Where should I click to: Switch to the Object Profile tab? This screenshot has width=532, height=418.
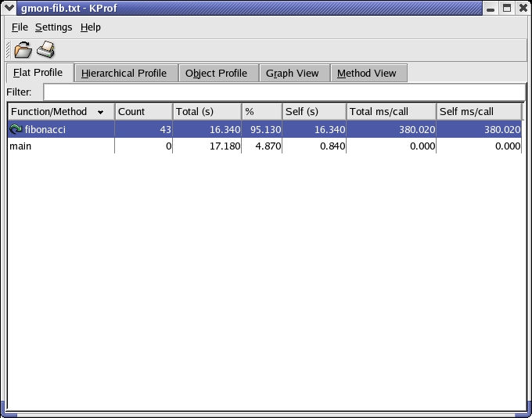[x=216, y=74]
